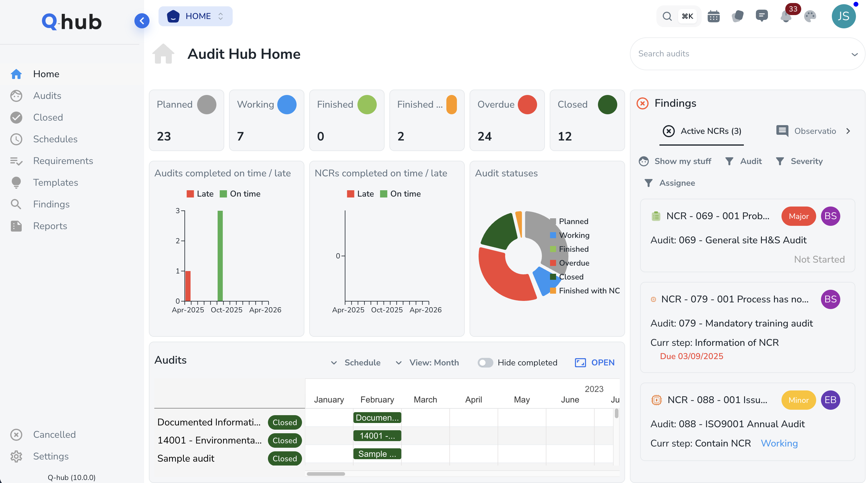This screenshot has width=868, height=483.
Task: Open the calendar icon in the top bar
Action: pyautogui.click(x=714, y=16)
